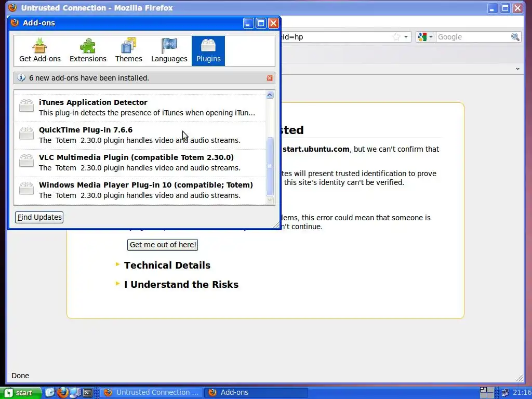The width and height of the screenshot is (532, 399).
Task: Click the search magnifier icon
Action: tap(515, 37)
